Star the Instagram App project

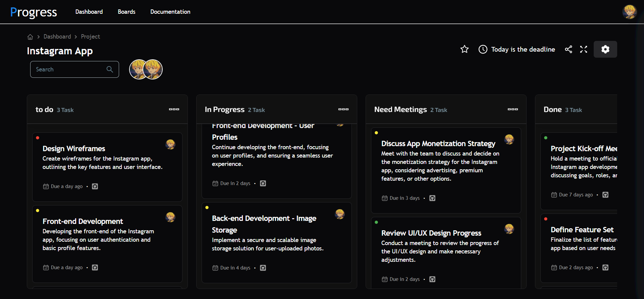click(465, 49)
